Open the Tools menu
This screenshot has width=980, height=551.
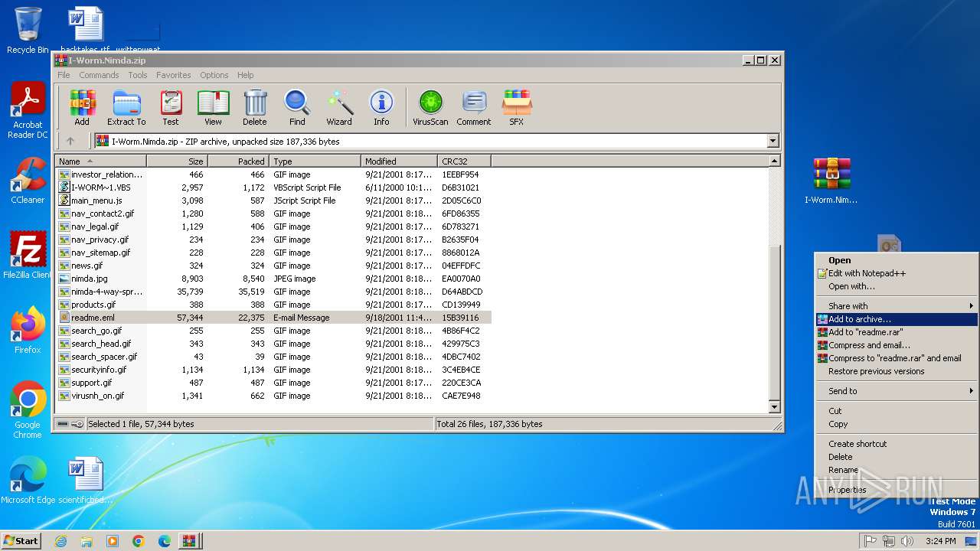pyautogui.click(x=138, y=75)
